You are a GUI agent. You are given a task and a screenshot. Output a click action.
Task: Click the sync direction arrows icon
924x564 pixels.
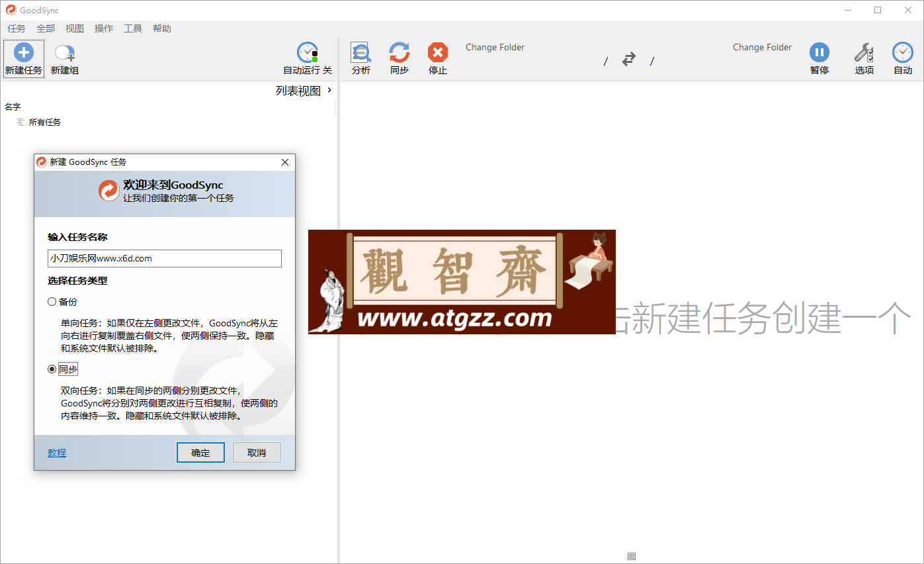coord(629,60)
